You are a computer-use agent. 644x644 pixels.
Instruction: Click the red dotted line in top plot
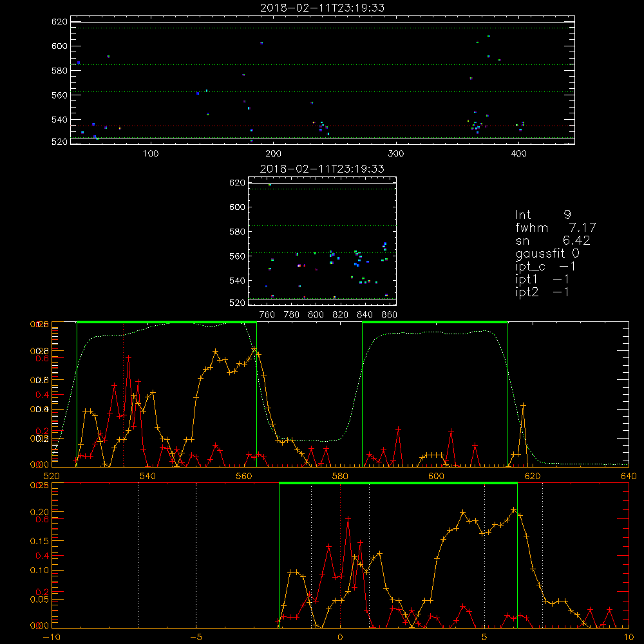[323, 126]
